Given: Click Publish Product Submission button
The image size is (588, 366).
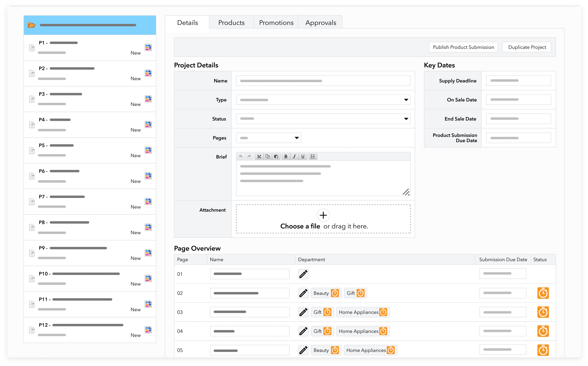Looking at the screenshot, I should click(463, 47).
